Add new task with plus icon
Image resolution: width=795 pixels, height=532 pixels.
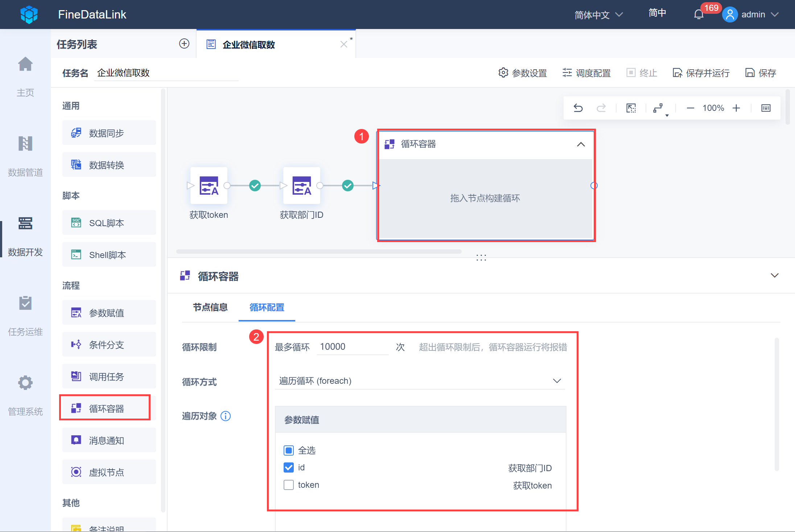point(184,44)
